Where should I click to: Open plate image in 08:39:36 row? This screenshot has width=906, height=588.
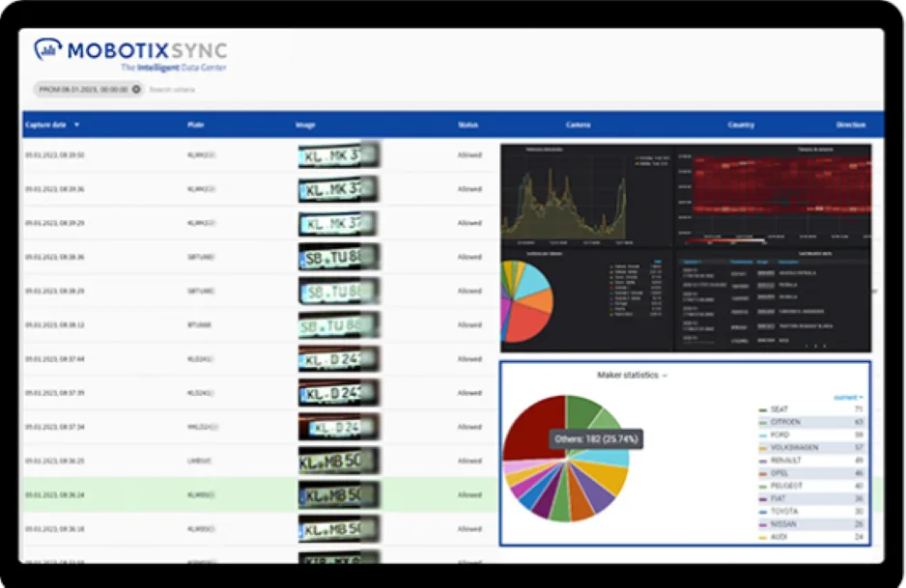click(339, 189)
